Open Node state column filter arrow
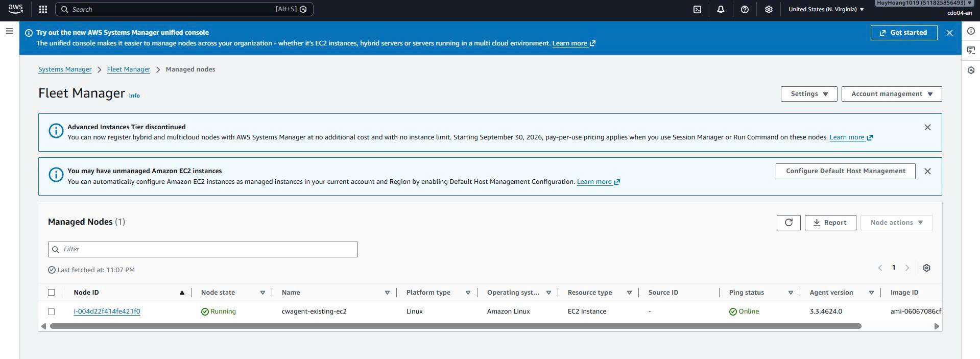 (x=262, y=293)
